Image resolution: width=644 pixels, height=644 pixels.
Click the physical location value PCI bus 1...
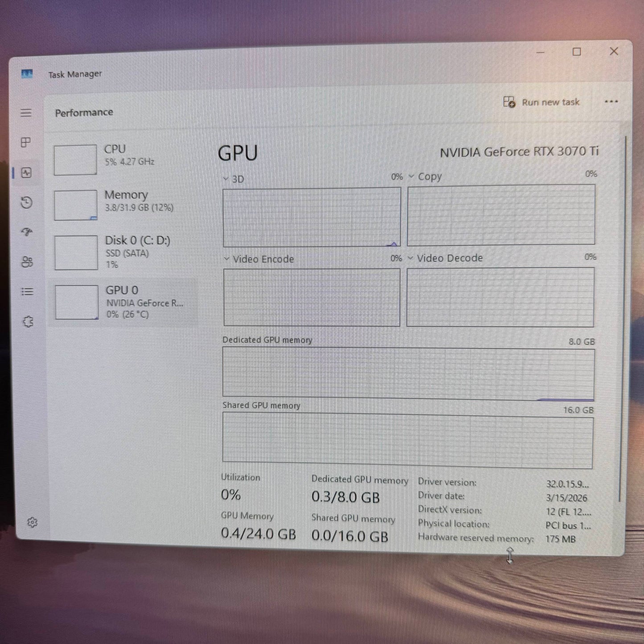[x=568, y=525]
